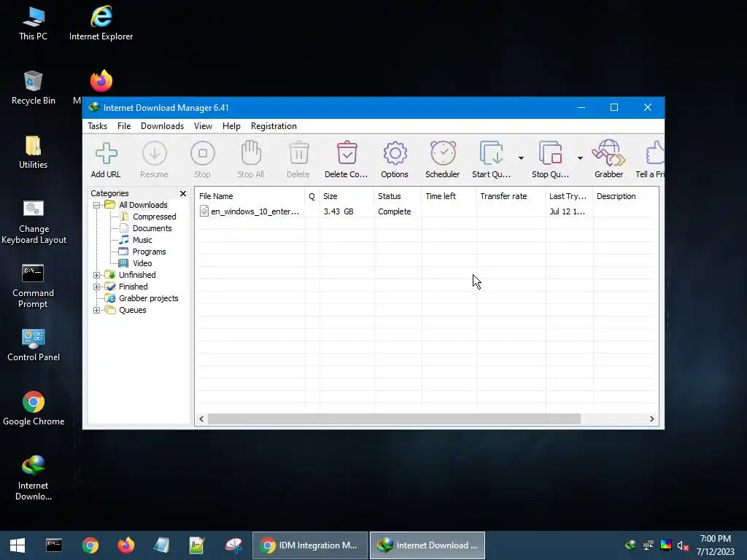747x560 pixels.
Task: Click the Description column header
Action: coord(625,196)
